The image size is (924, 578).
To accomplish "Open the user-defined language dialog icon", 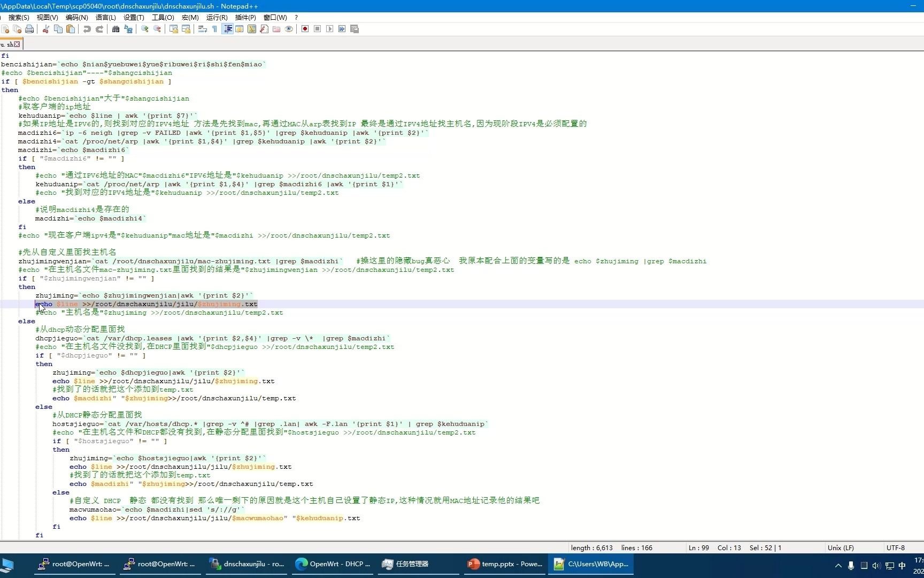I will [x=240, y=29].
